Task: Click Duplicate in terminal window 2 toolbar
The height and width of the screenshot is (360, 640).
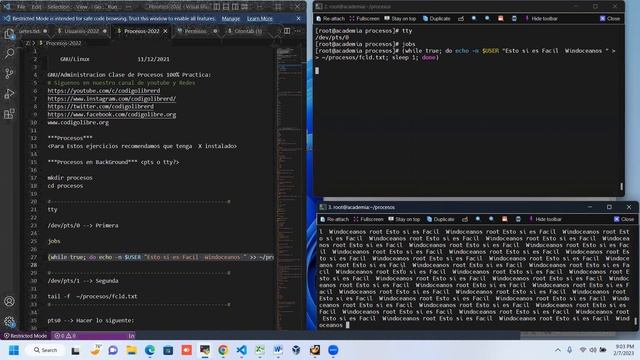Action: coord(436,19)
